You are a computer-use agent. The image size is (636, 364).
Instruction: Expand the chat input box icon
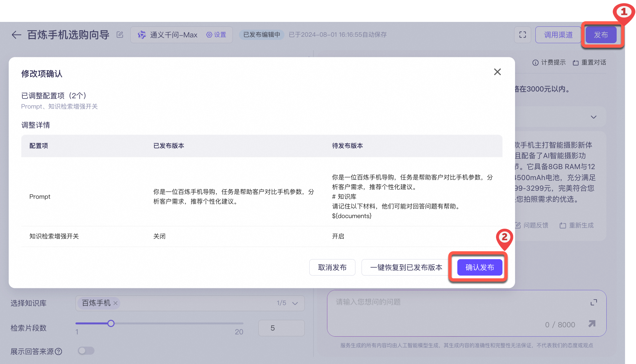[594, 302]
